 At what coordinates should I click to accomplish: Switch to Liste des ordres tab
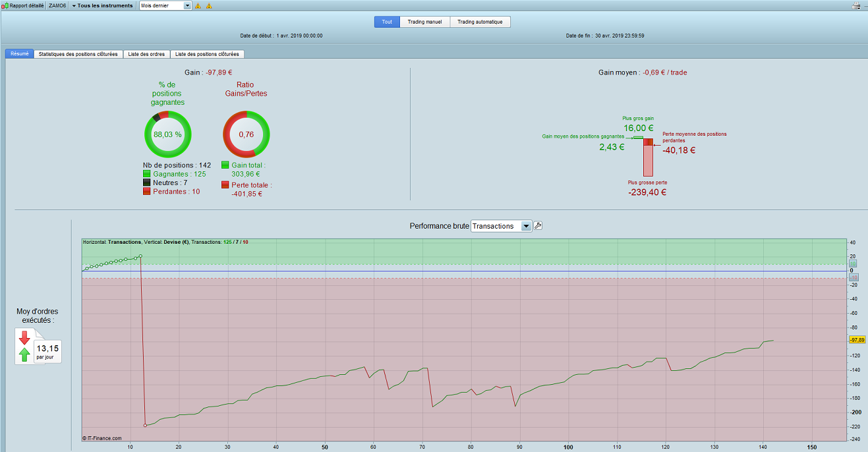tap(146, 54)
